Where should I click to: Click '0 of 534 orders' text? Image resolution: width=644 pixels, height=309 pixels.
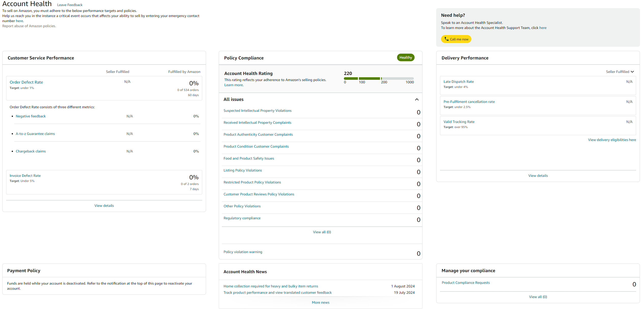188,90
